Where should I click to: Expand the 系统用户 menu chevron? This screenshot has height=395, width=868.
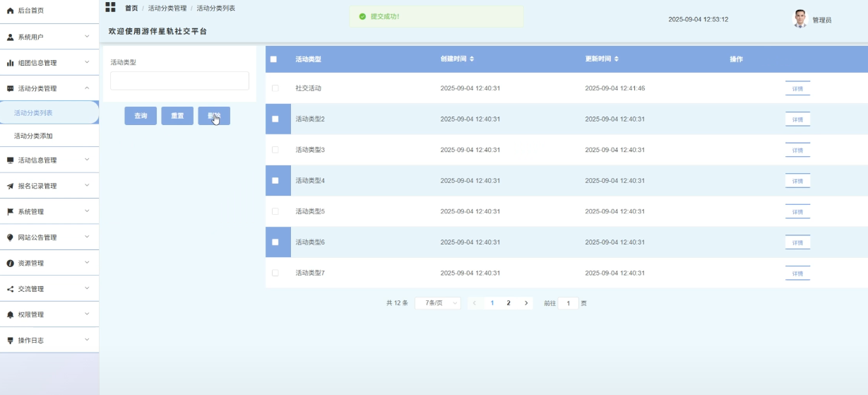click(87, 36)
